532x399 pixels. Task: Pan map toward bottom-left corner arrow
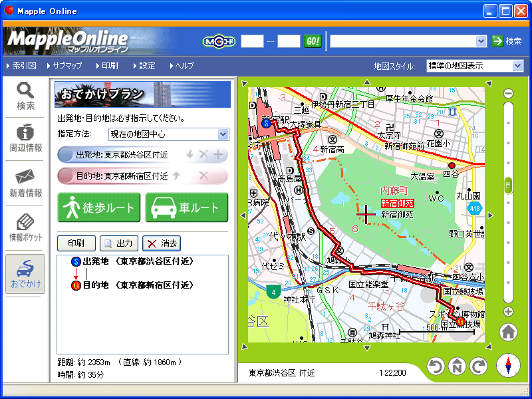point(244,346)
